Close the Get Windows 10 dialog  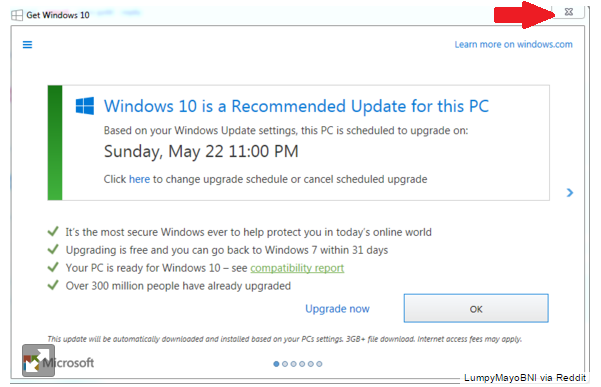coord(569,12)
